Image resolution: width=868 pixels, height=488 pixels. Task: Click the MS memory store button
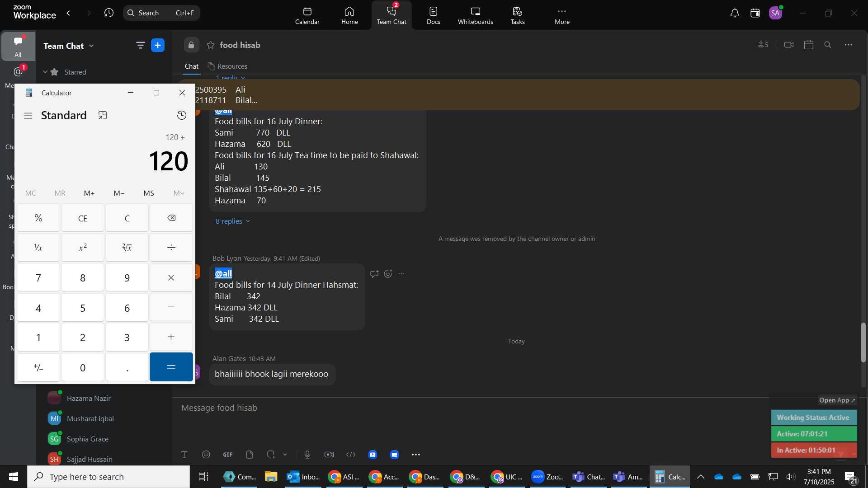coord(149,193)
